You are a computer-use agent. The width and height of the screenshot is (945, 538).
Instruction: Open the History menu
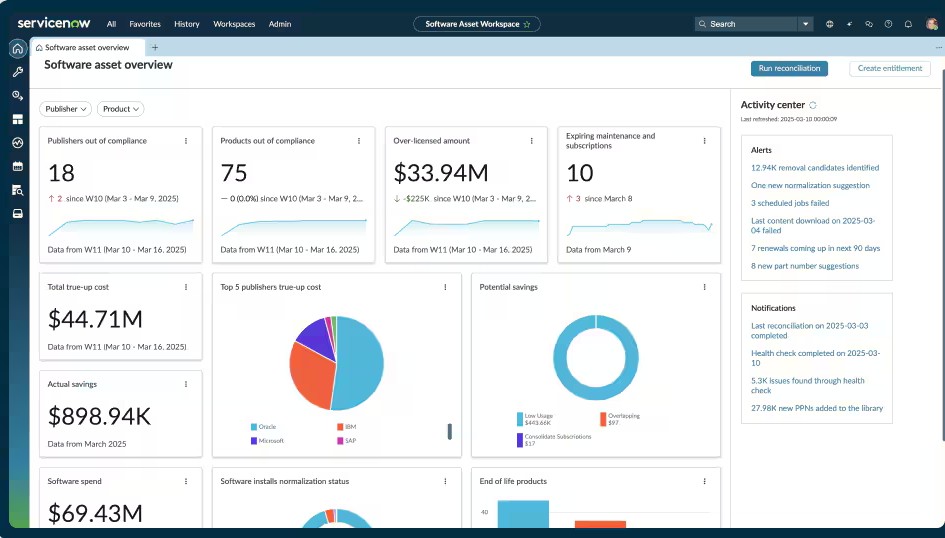[x=187, y=24]
